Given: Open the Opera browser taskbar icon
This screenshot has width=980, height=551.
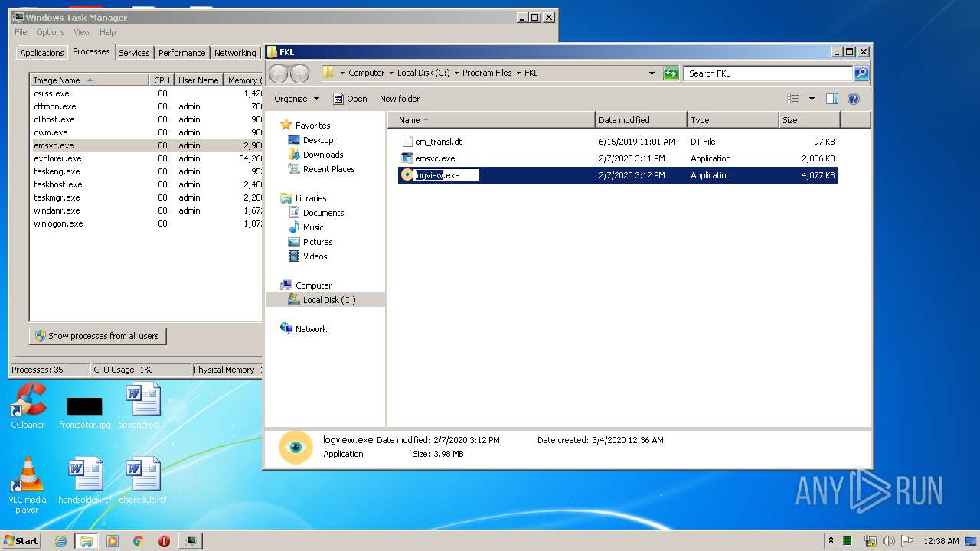Looking at the screenshot, I should tap(164, 541).
